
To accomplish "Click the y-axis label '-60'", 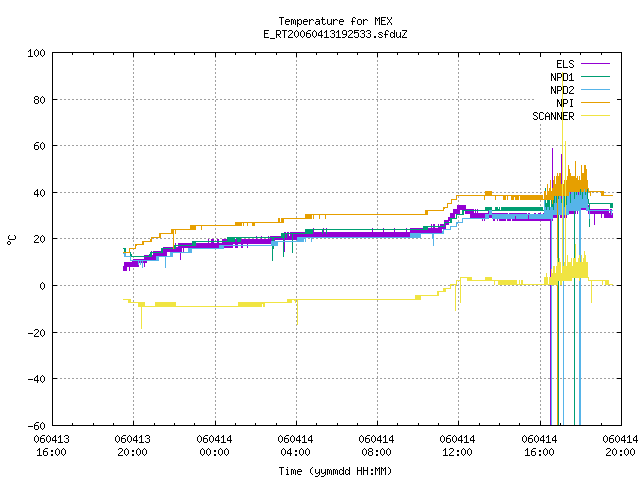I will point(36,426).
